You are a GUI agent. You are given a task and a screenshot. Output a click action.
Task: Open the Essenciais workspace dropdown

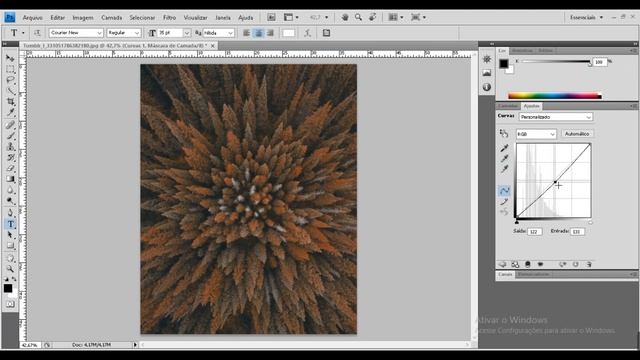click(586, 17)
